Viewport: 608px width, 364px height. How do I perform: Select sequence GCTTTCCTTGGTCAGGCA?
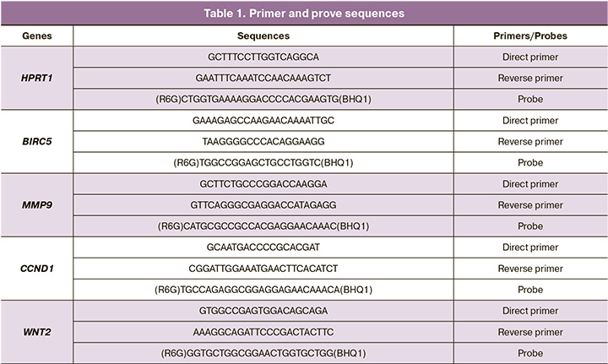coord(263,57)
